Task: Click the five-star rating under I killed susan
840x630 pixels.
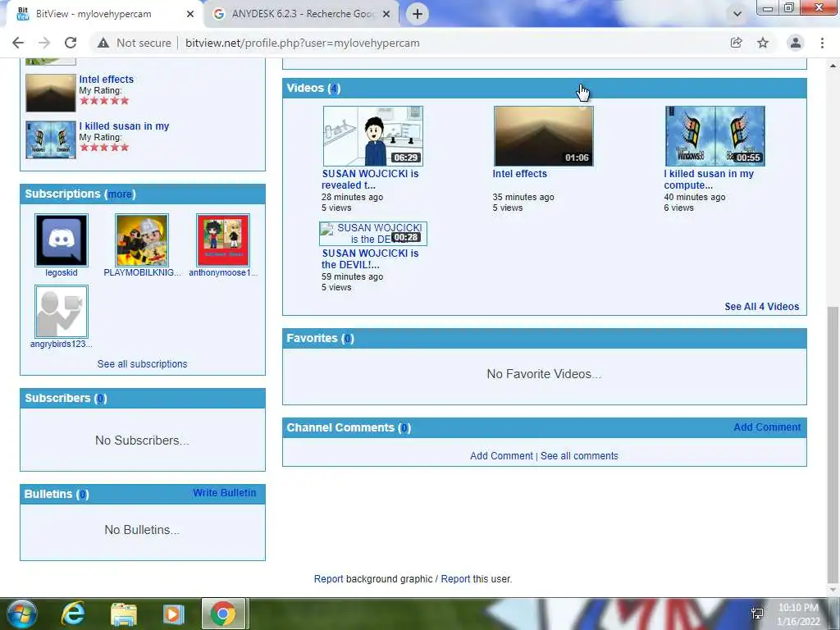Action: tap(104, 148)
